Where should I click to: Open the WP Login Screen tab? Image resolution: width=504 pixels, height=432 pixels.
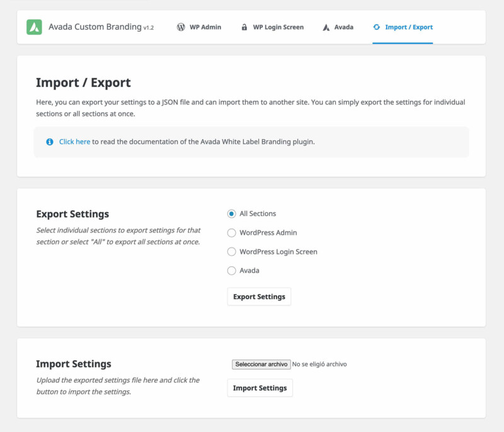tap(277, 27)
